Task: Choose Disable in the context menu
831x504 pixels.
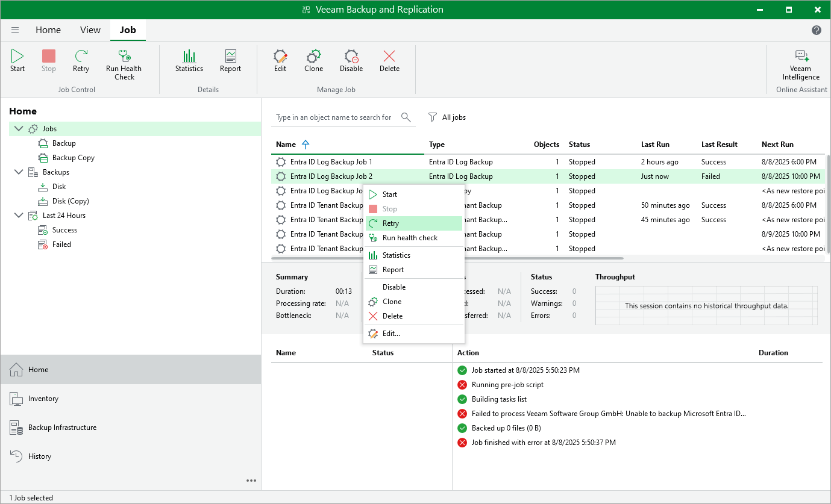Action: tap(414, 287)
